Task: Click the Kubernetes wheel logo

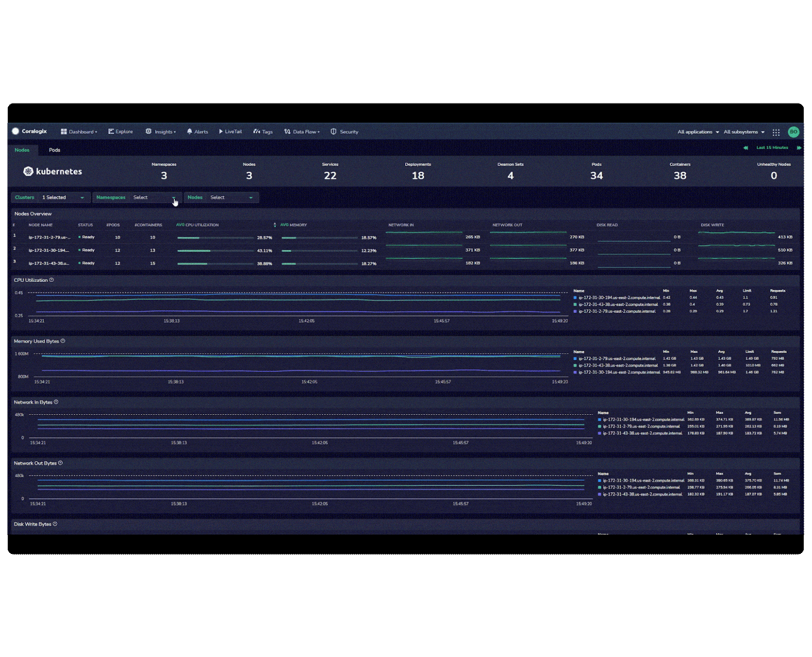Action: (x=28, y=171)
